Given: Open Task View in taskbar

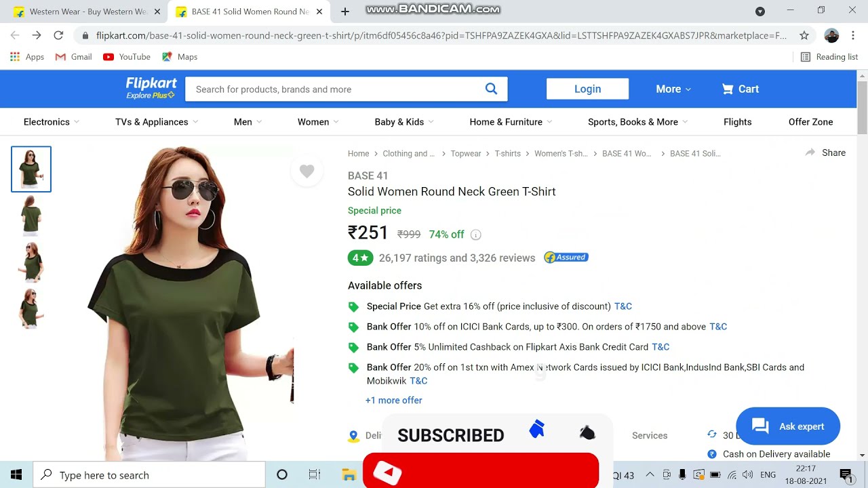Looking at the screenshot, I should (315, 475).
